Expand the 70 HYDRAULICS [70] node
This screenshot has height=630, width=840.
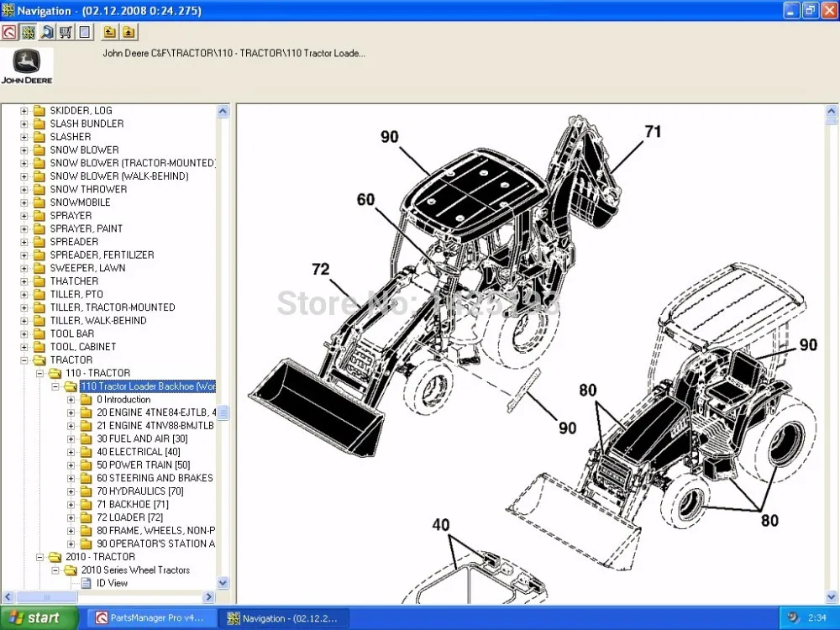point(71,491)
